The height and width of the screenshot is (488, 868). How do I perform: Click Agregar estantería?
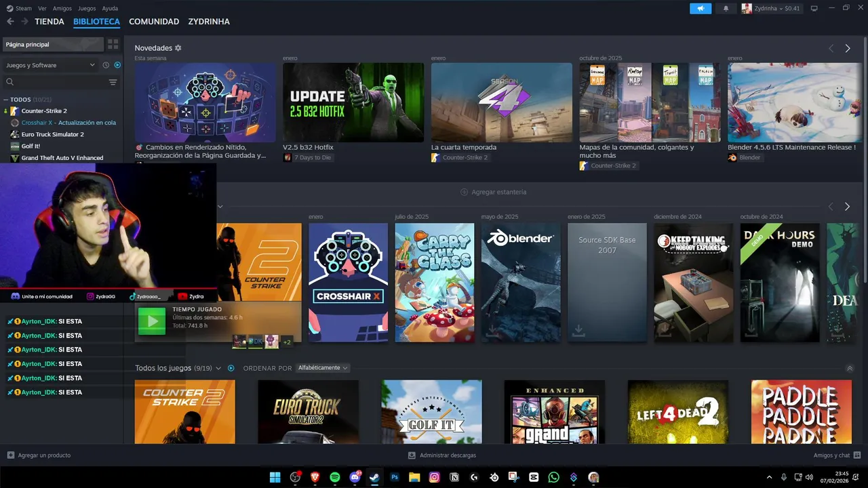coord(493,192)
